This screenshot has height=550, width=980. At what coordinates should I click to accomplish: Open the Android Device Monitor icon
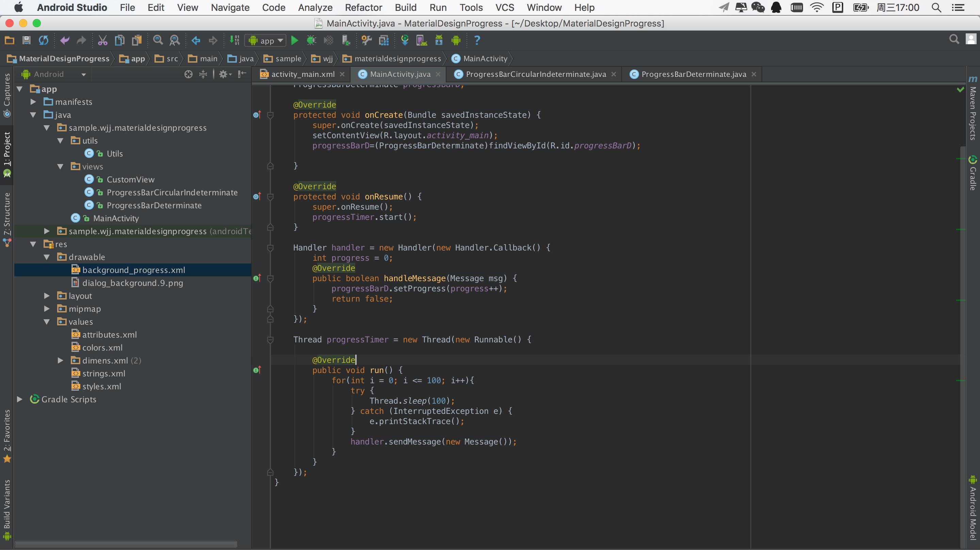click(456, 41)
